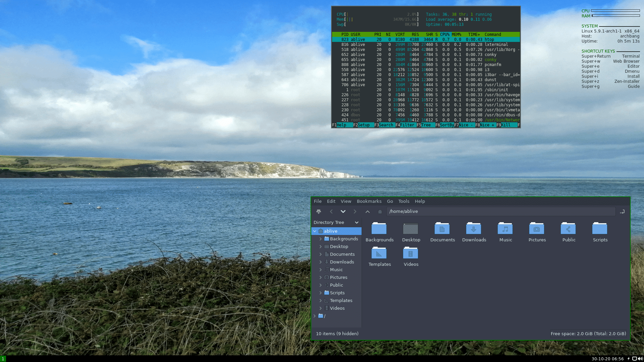644x362 pixels.
Task: Select Documents label in directory tree
Action: tap(342, 254)
